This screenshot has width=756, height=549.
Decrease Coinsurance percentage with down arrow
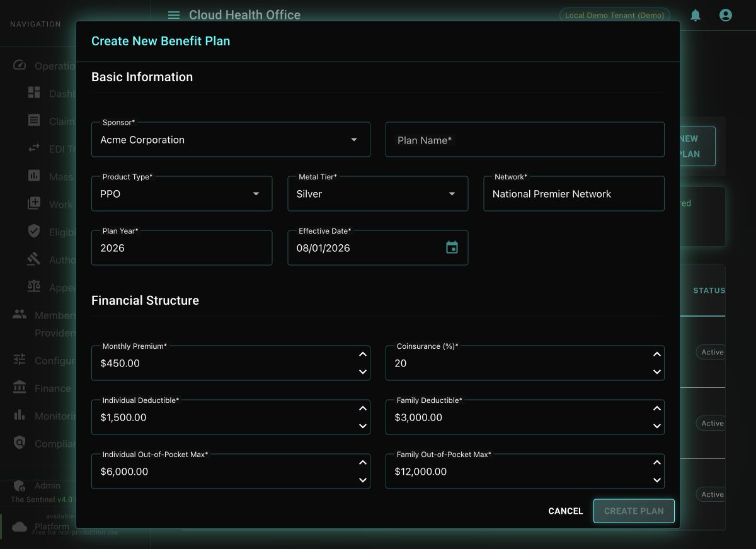(657, 371)
